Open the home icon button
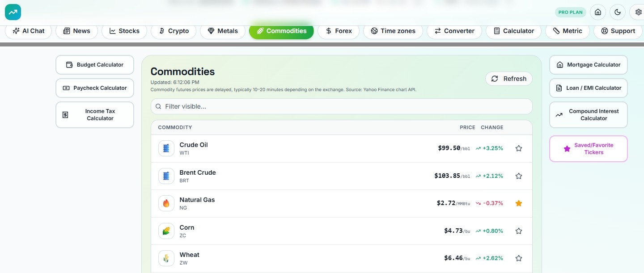 tap(598, 12)
